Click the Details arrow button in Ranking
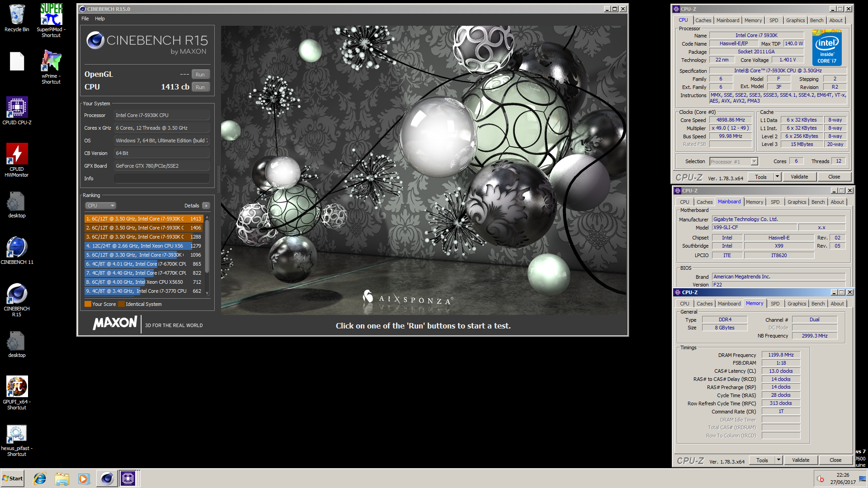 pos(206,206)
